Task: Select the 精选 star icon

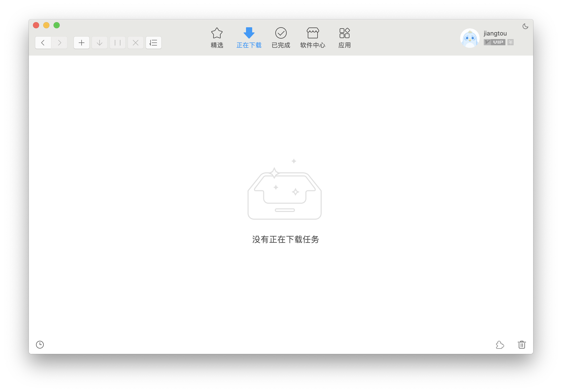Action: click(x=217, y=33)
